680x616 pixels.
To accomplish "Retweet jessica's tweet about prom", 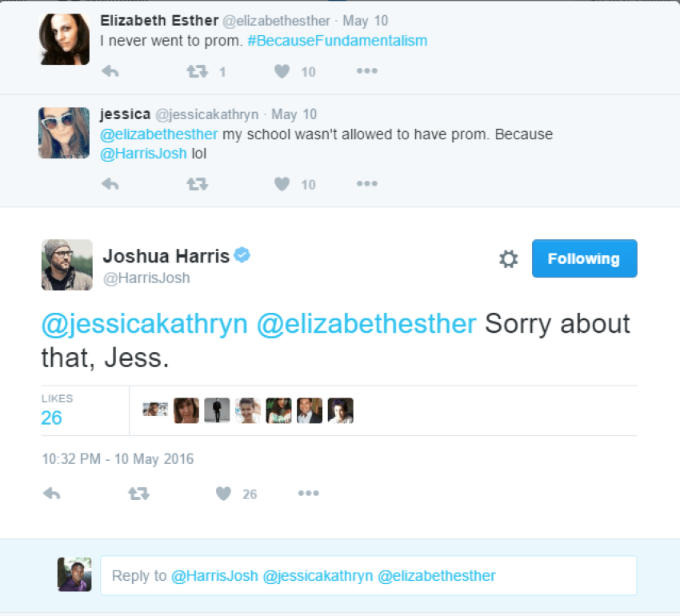I will (196, 184).
